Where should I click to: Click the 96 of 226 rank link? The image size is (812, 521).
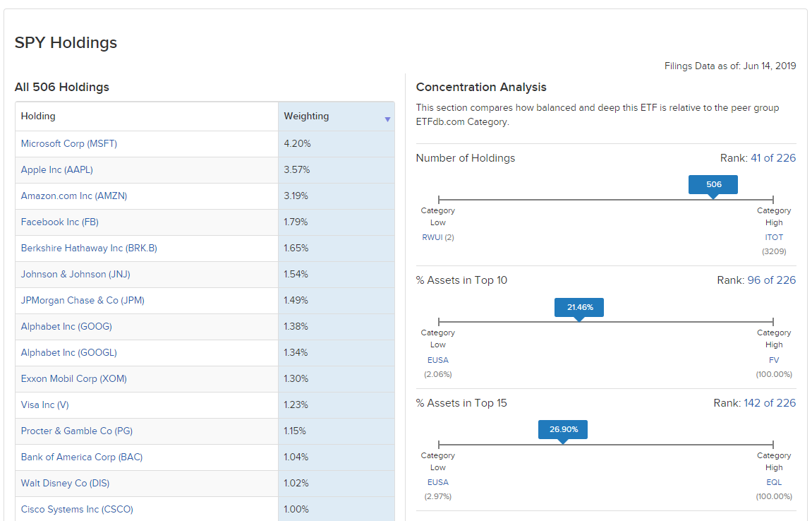pyautogui.click(x=772, y=280)
